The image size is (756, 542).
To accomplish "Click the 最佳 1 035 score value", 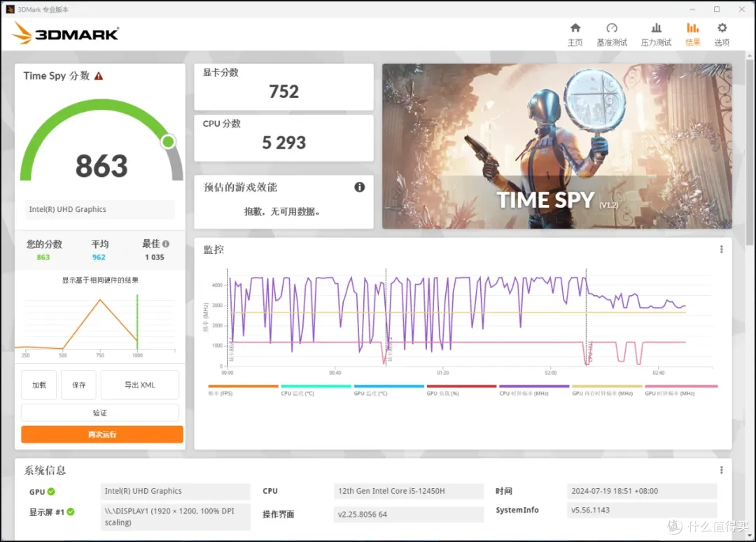I will 154,257.
